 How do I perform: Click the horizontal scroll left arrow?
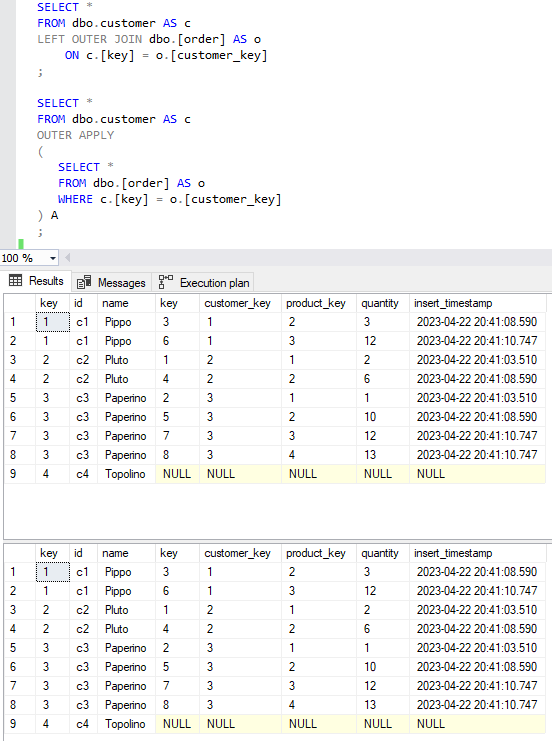(x=68, y=258)
